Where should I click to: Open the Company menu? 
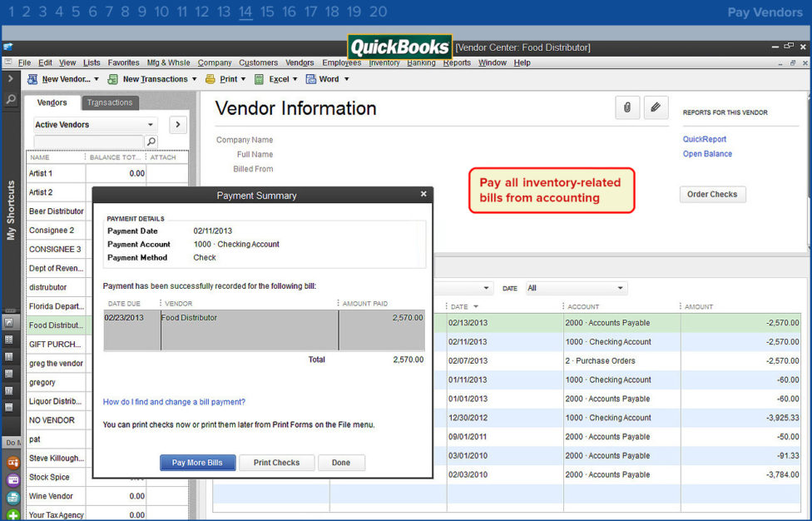[215, 62]
